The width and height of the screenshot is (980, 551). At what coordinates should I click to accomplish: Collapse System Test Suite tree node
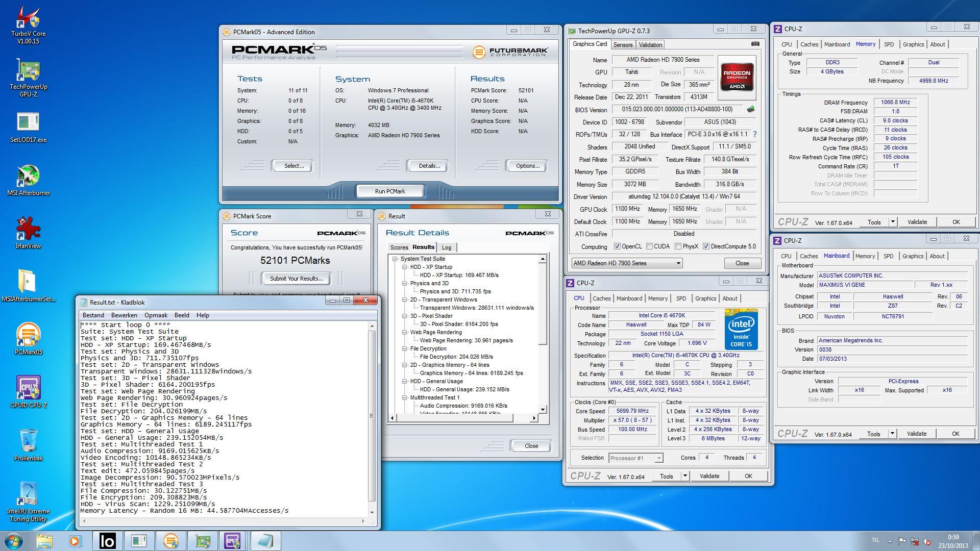[395, 259]
